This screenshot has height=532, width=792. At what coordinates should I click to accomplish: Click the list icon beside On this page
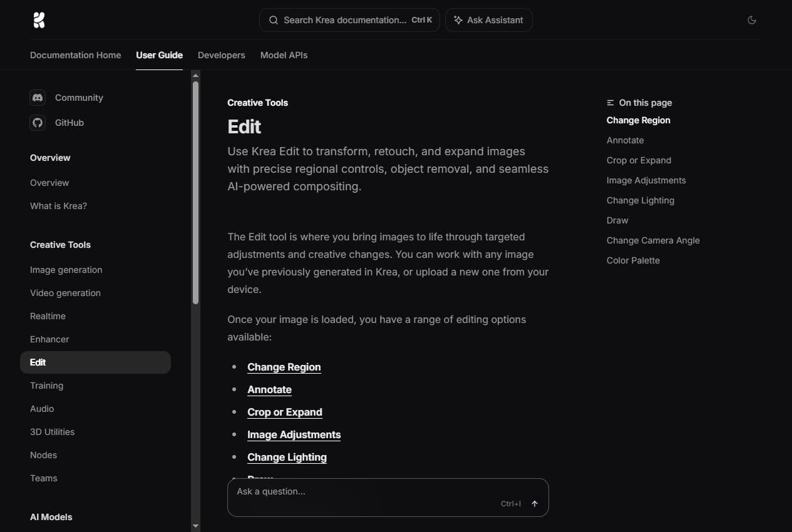click(610, 103)
